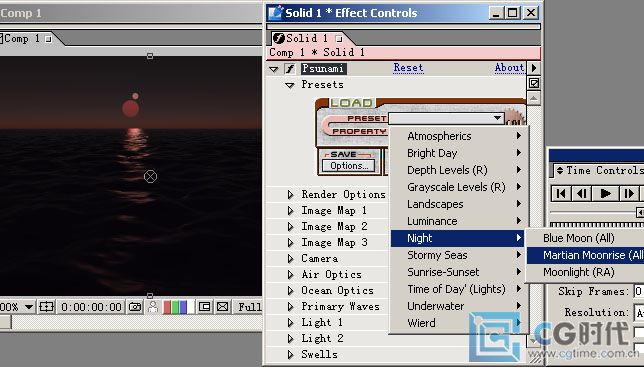Click the small square on Comp 1 tab
Screen dimensions: 644x367
tap(48, 39)
